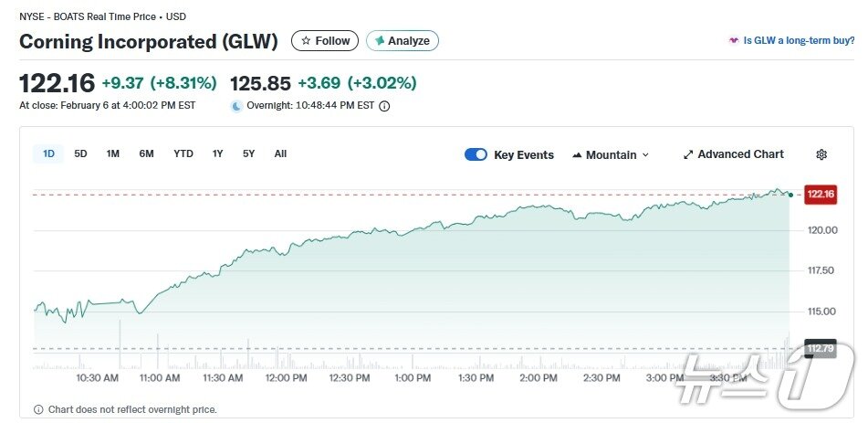Click the Advanced Chart expand arrows icon
The image size is (868, 423).
[x=688, y=154]
